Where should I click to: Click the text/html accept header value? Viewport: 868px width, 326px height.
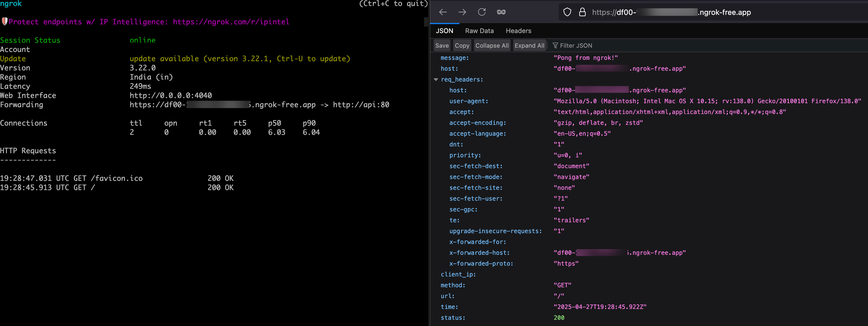click(x=670, y=112)
